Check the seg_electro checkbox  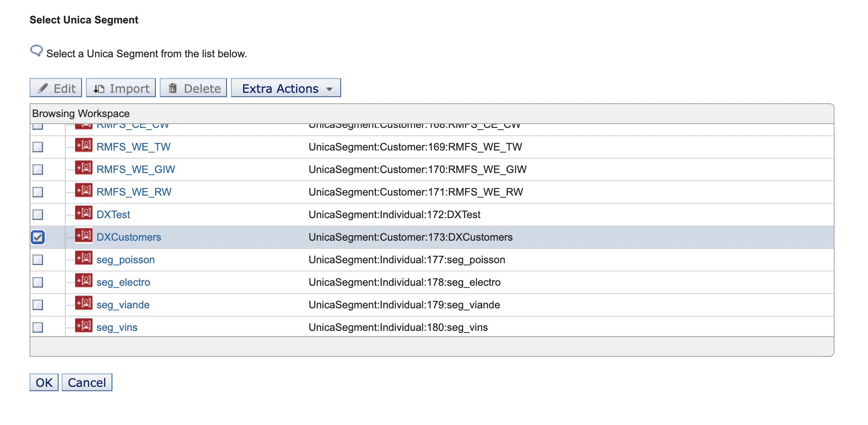[38, 282]
